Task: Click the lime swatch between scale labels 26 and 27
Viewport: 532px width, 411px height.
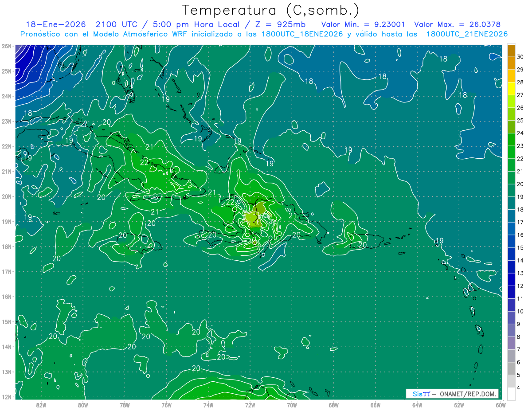Action: (x=511, y=102)
